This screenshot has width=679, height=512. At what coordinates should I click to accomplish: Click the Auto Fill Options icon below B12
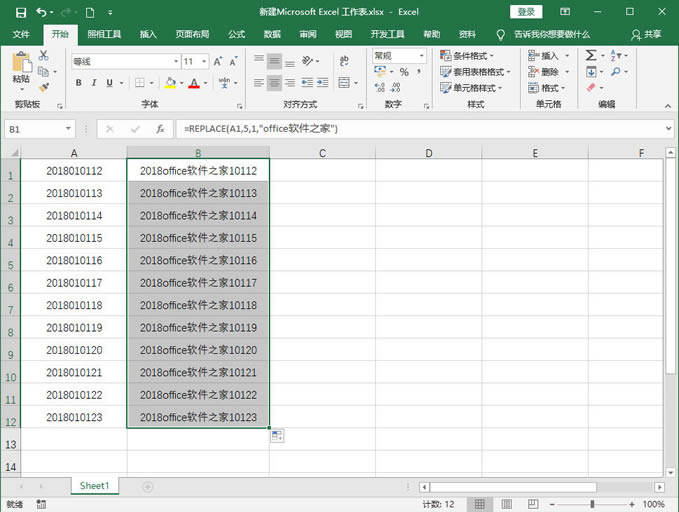point(276,435)
